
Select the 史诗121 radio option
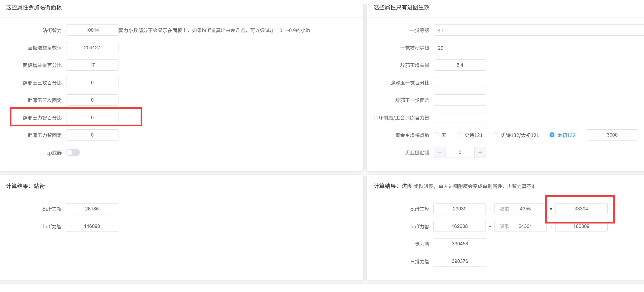(x=470, y=135)
